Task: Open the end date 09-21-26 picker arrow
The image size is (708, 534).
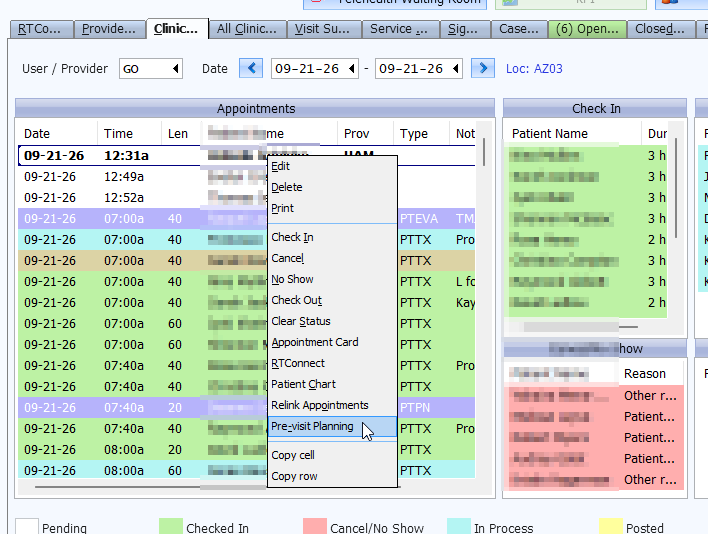Action: [456, 69]
